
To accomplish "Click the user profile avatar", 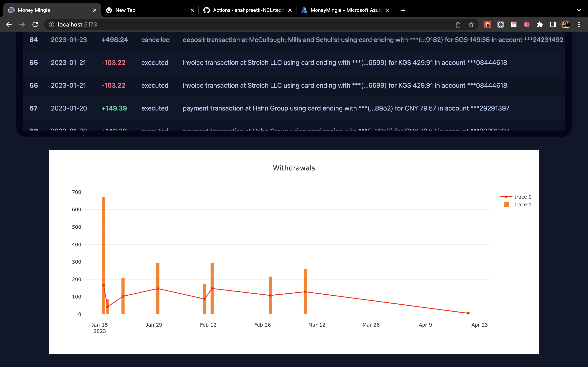I will coord(566,24).
